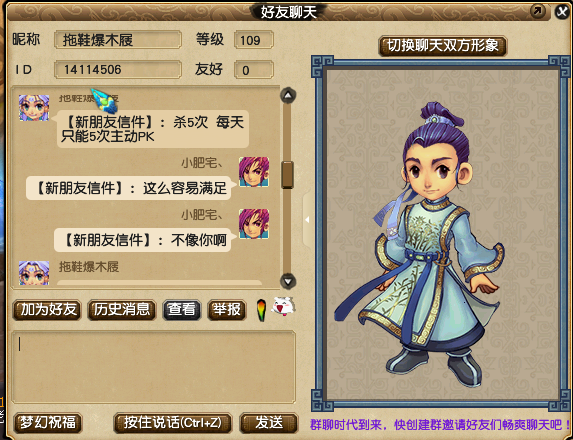Click 拖鞋爆木屐's avatar at the chat bottom
This screenshot has width=573, height=440.
(34, 273)
